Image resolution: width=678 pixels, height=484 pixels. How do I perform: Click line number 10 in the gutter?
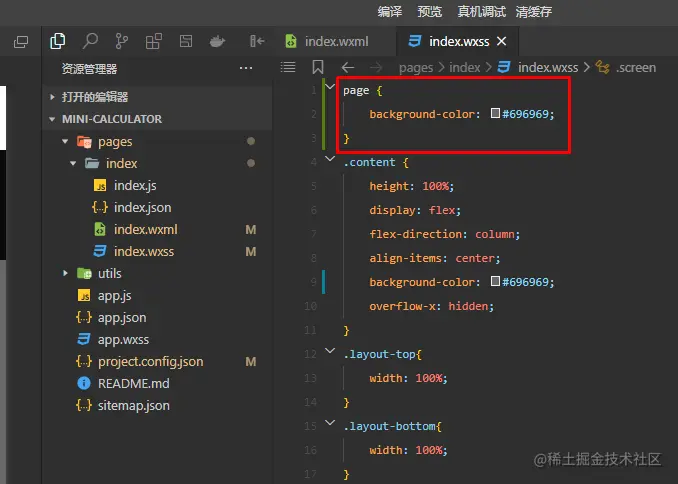click(310, 306)
